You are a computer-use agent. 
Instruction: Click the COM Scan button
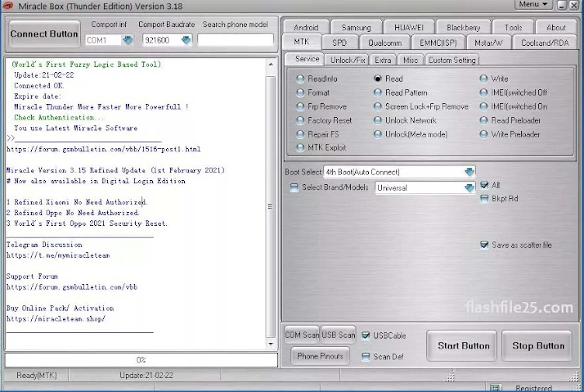(x=302, y=335)
